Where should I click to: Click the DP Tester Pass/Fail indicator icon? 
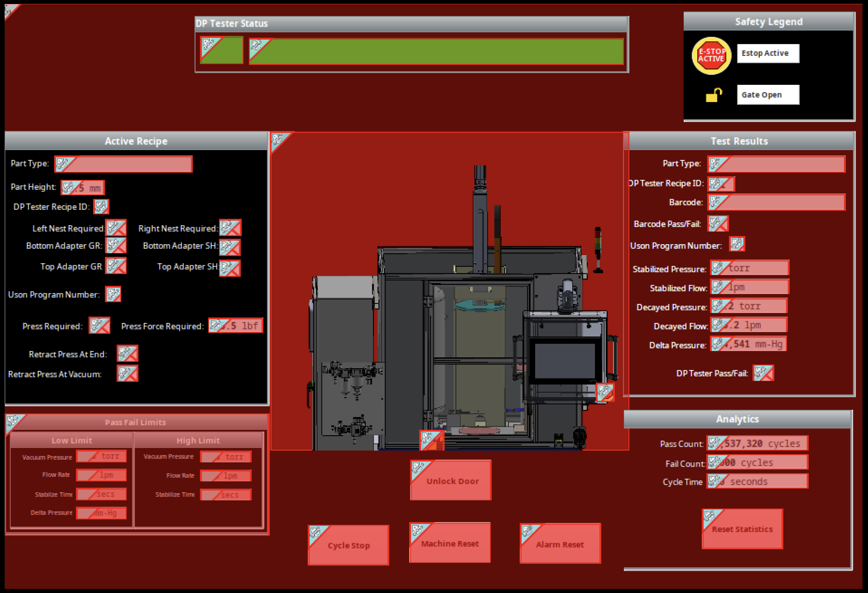click(x=763, y=373)
